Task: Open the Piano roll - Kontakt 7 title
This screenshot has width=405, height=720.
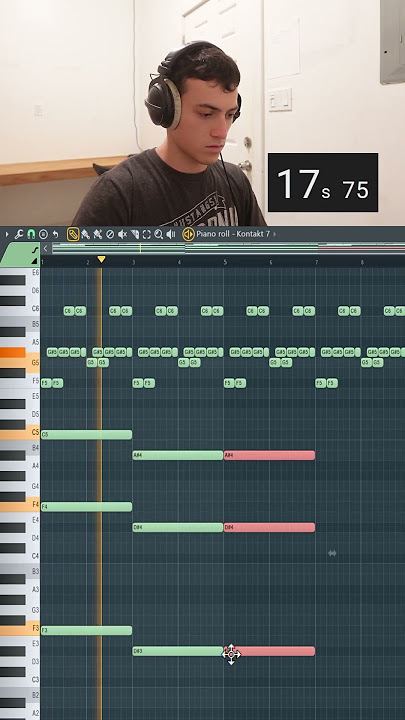Action: click(233, 234)
